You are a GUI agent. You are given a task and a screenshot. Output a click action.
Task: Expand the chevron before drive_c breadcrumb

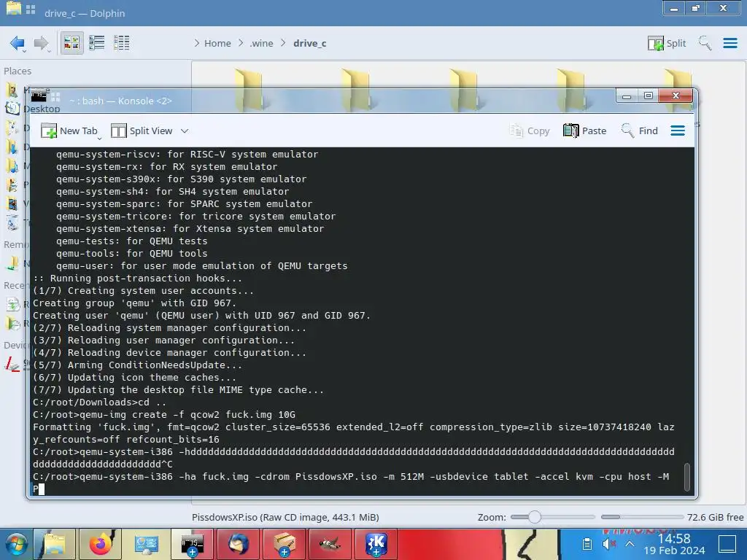pos(284,43)
